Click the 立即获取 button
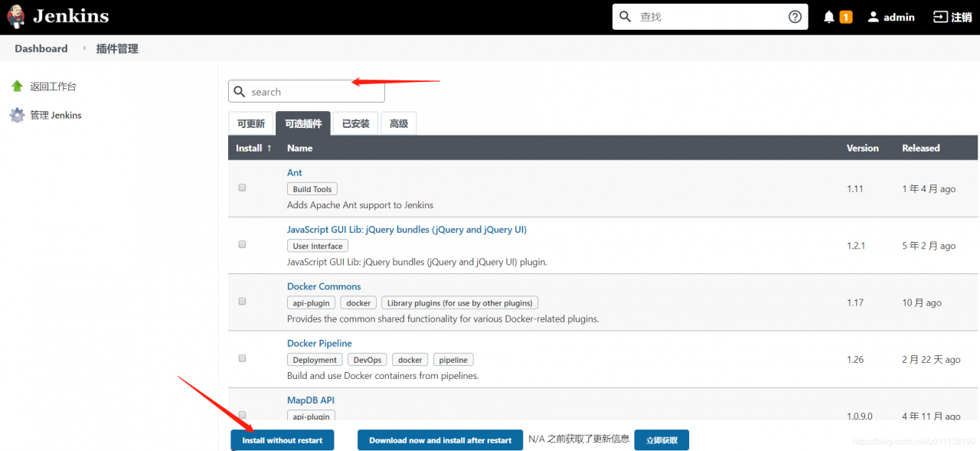 tap(661, 440)
